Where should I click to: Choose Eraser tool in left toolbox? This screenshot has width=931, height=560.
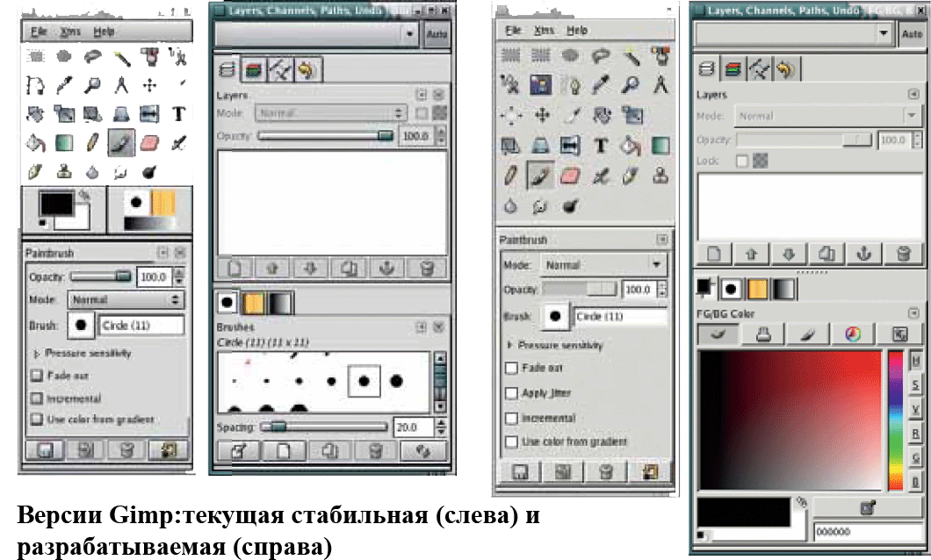(x=149, y=142)
